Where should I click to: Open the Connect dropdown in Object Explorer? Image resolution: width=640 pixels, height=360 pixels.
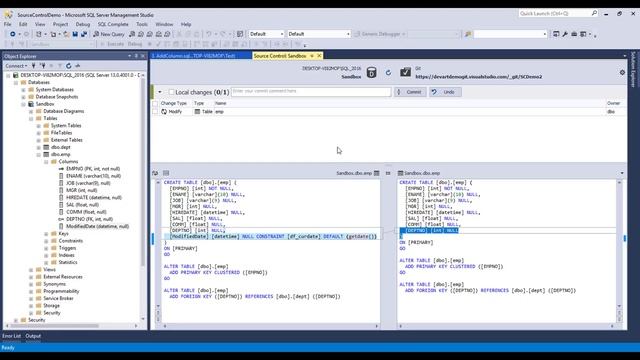coord(16,66)
